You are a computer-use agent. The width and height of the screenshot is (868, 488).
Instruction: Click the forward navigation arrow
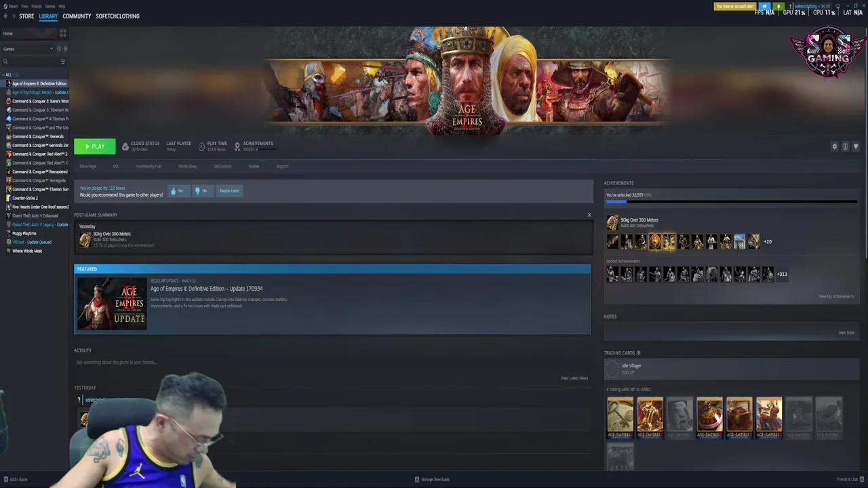click(14, 16)
